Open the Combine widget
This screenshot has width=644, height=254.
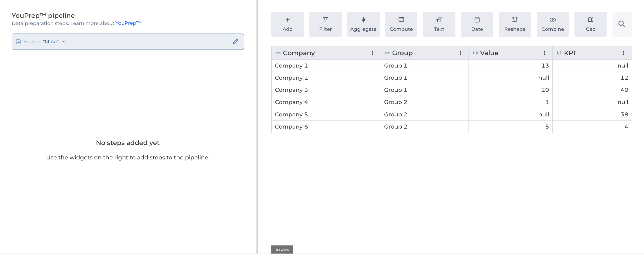(552, 24)
